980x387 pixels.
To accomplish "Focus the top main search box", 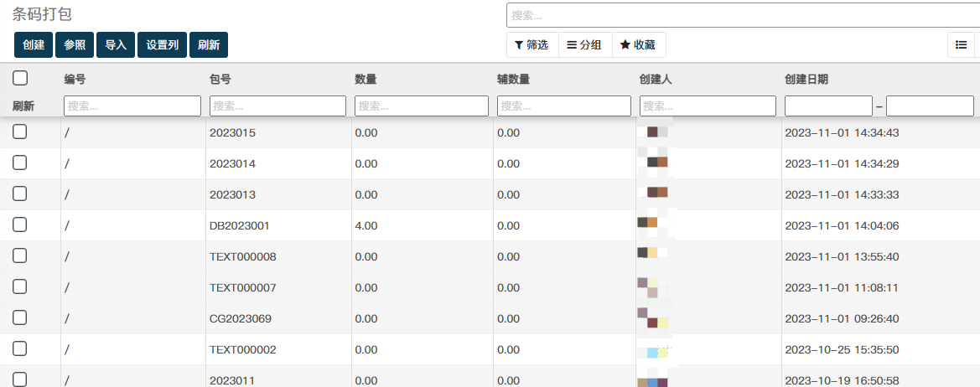I will [743, 15].
